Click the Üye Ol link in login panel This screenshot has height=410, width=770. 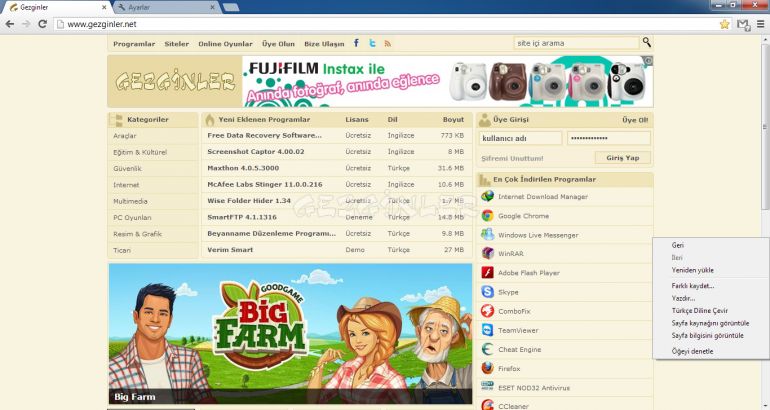pyautogui.click(x=635, y=120)
